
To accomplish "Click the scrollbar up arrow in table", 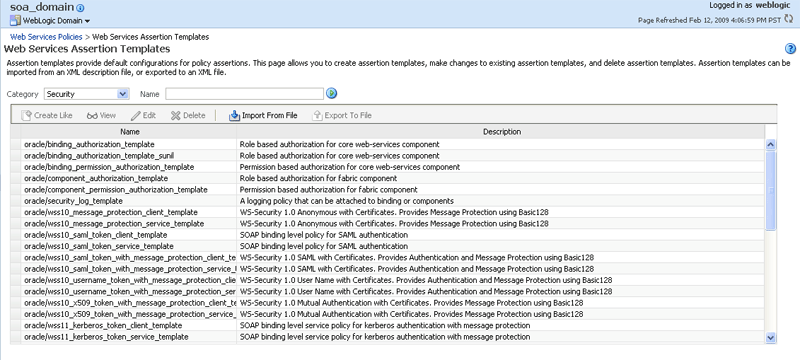I will point(770,144).
